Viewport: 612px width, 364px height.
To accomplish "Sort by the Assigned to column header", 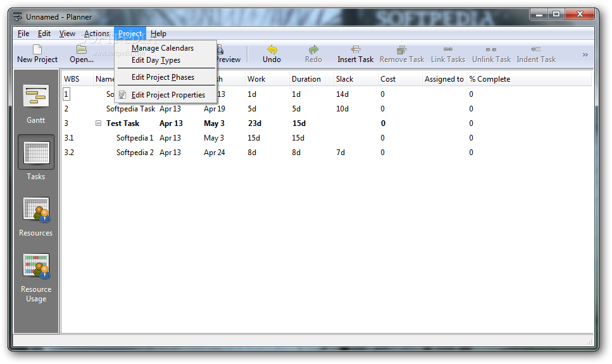I will click(444, 79).
